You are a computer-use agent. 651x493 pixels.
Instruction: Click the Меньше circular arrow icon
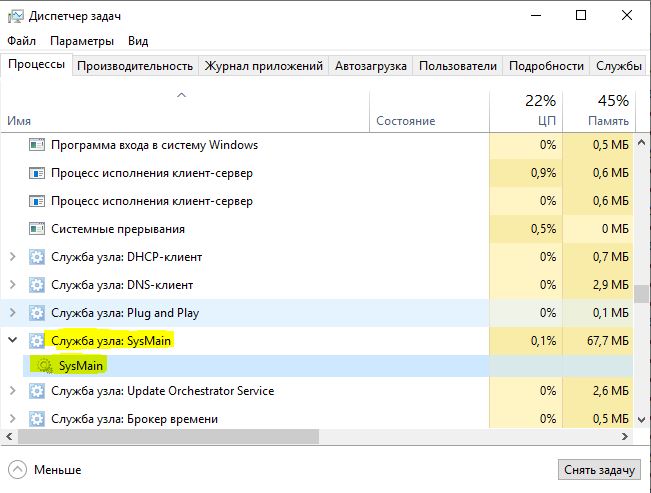click(17, 470)
